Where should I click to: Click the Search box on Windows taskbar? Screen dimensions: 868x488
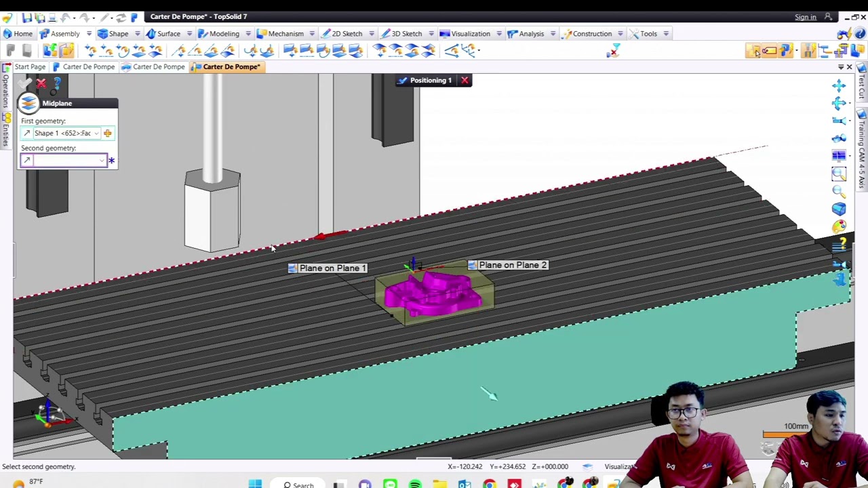click(298, 485)
